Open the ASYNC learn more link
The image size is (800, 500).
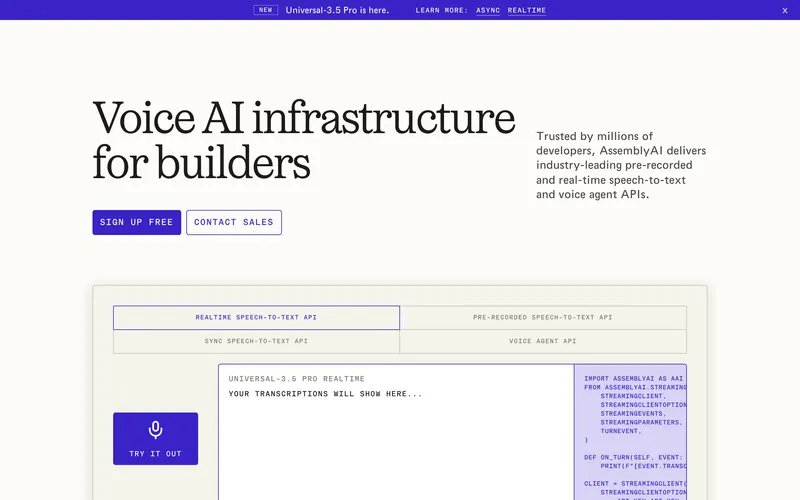point(488,10)
